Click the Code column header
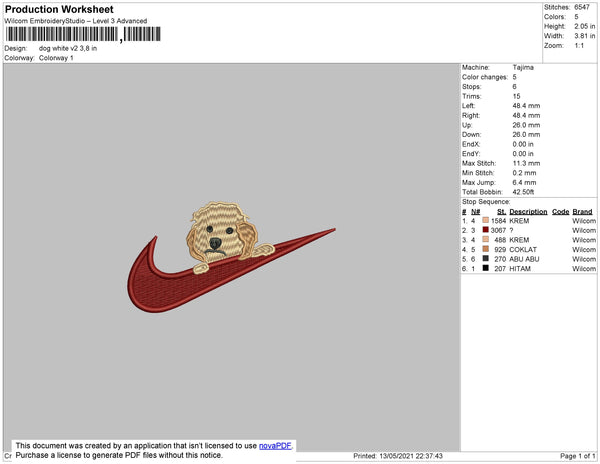Image resolution: width=600 pixels, height=464 pixels. [x=561, y=212]
